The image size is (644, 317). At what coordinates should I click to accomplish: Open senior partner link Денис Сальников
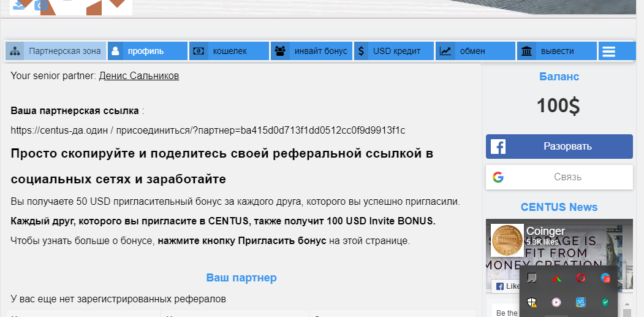point(139,75)
